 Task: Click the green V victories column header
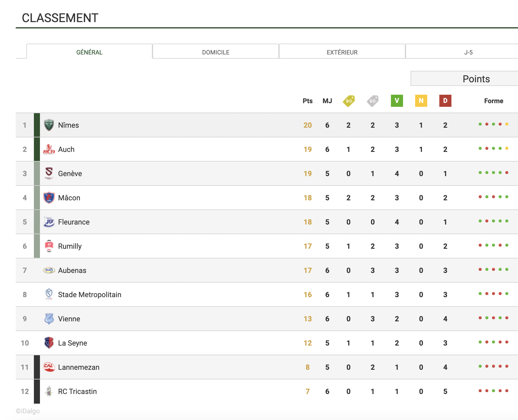(397, 101)
